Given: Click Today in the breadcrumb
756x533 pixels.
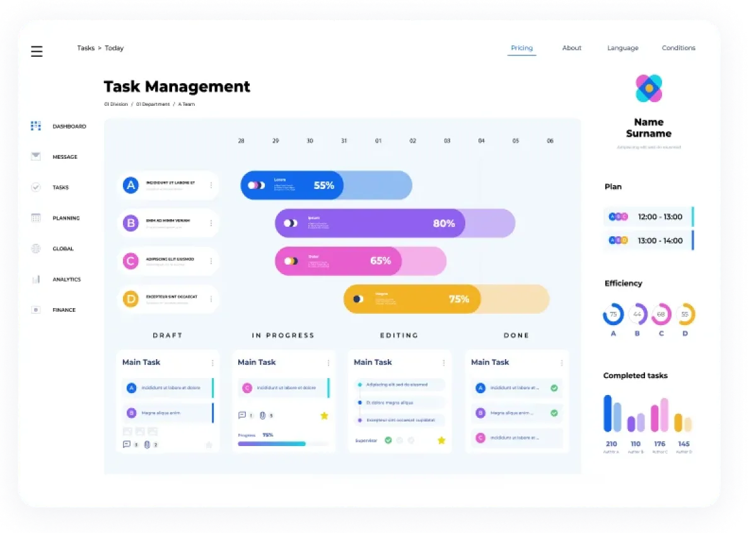Looking at the screenshot, I should tap(114, 48).
